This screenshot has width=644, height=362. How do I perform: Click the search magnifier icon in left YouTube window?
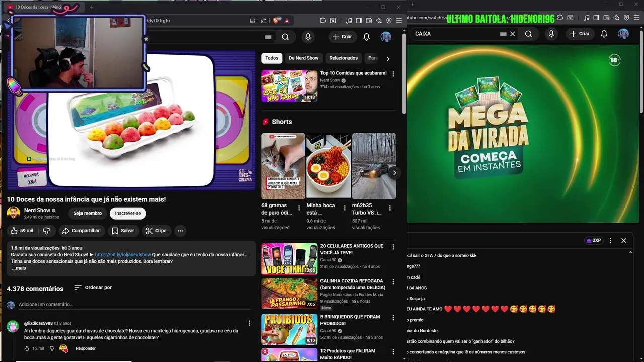click(x=285, y=37)
